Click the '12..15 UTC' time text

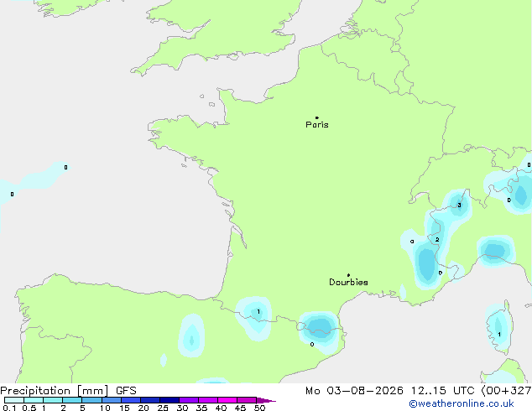click(x=442, y=391)
